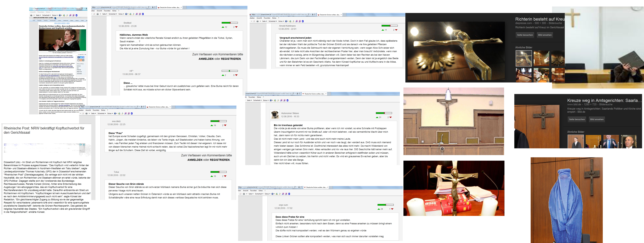Click pug avatar of Autonomer Sklave
This screenshot has width=644, height=243.
tap(275, 114)
